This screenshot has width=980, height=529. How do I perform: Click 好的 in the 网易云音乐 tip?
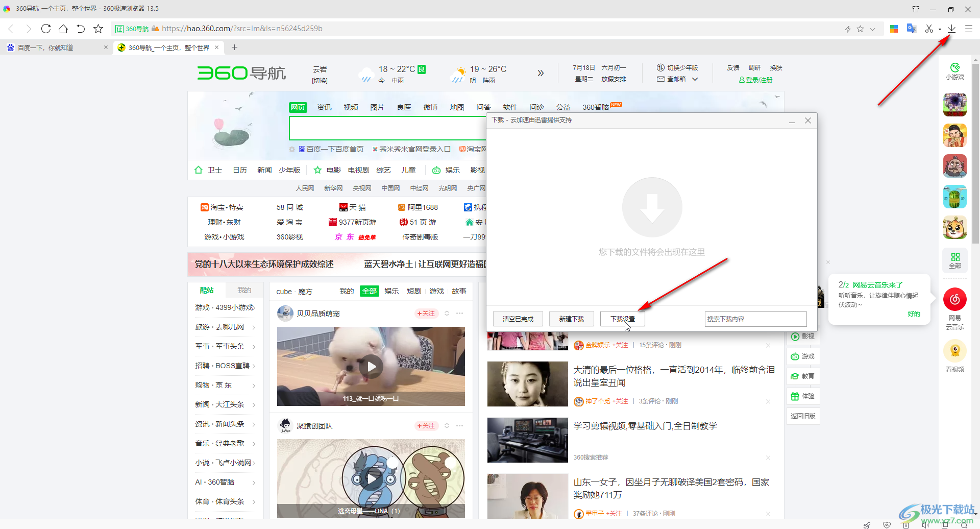pyautogui.click(x=914, y=314)
